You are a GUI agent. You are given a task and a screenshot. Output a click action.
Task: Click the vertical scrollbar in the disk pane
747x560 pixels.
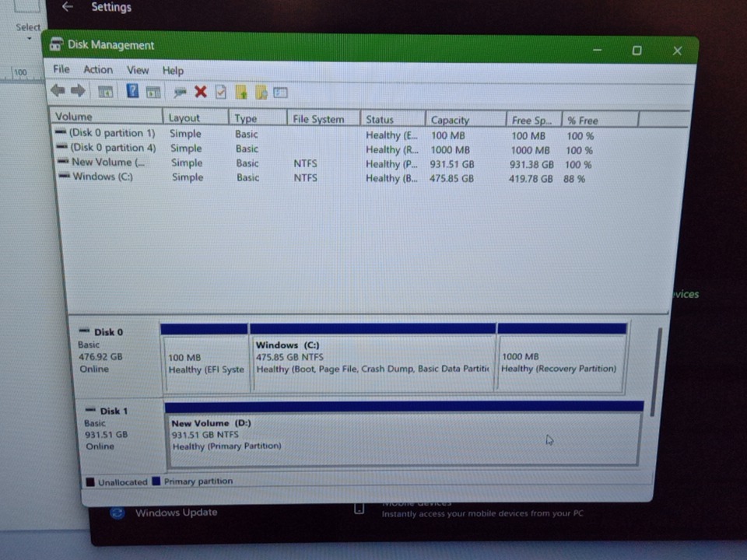656,372
